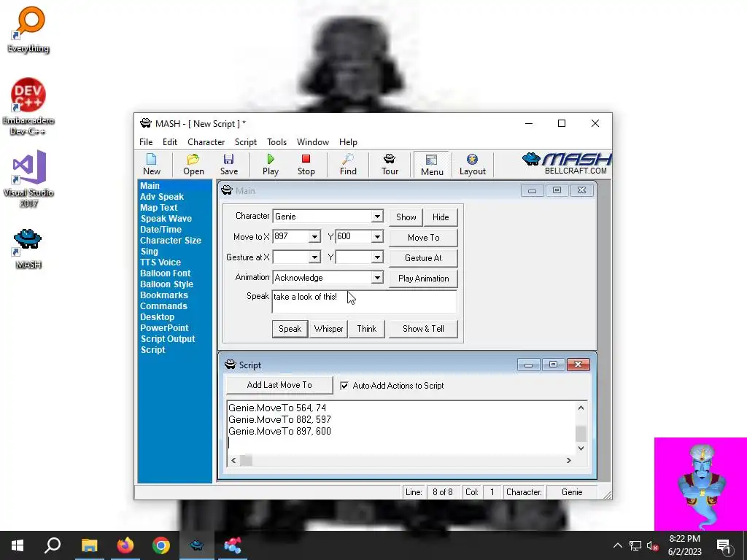Select the Visual Studio 2017 desktop icon
Screen dimensions: 747x560
(x=28, y=179)
